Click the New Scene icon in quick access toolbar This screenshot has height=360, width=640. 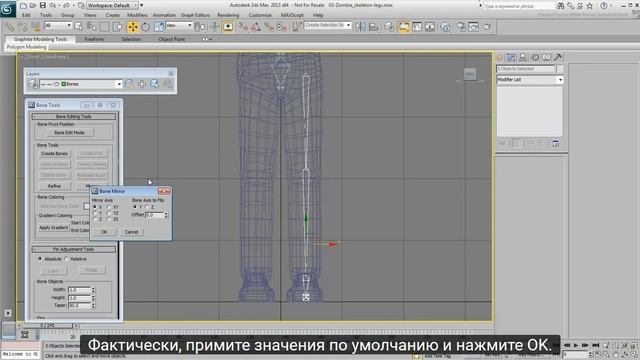point(23,6)
